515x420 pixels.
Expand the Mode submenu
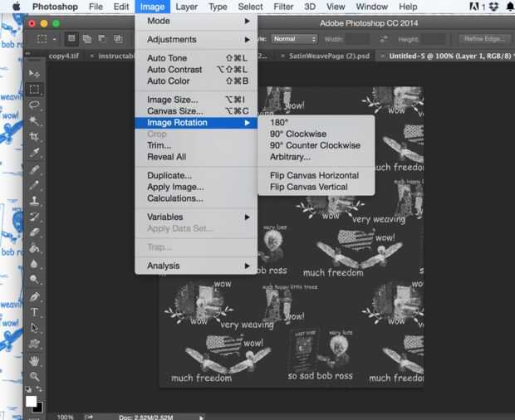(x=196, y=21)
